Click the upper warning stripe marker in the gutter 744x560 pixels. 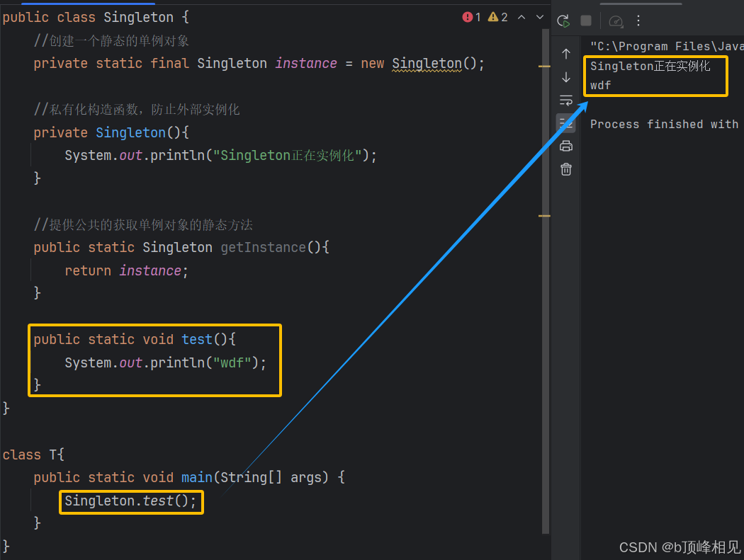coord(544,67)
